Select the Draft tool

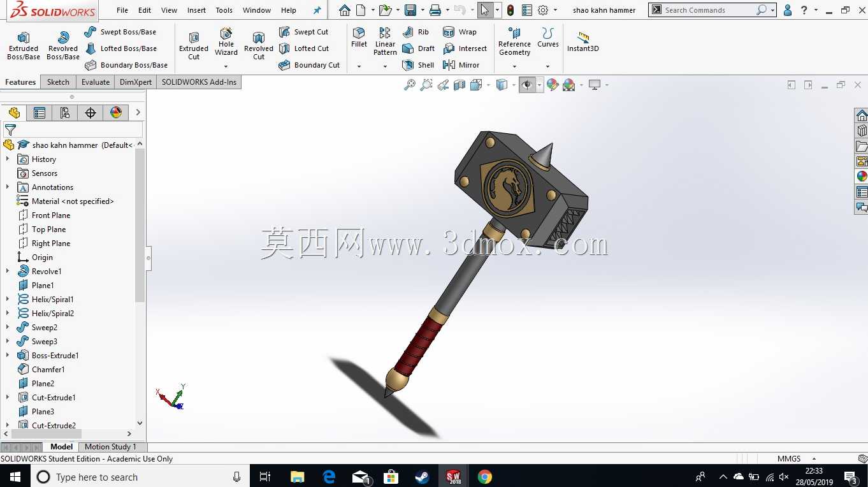pos(419,48)
